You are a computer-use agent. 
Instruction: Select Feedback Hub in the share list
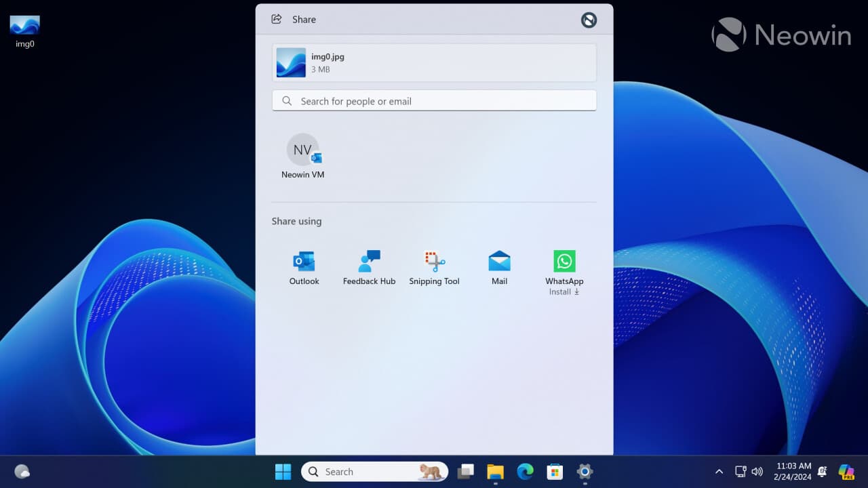tap(369, 264)
